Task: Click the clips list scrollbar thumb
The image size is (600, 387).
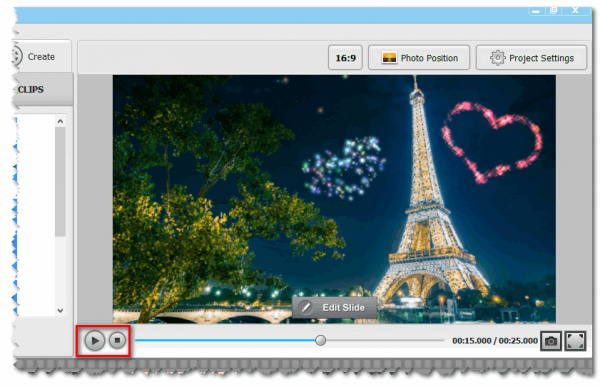Action: [x=60, y=182]
